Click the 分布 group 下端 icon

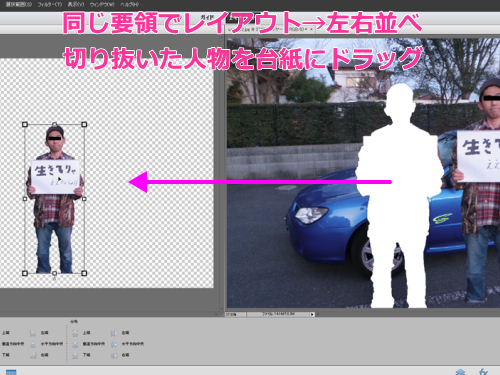[75, 355]
